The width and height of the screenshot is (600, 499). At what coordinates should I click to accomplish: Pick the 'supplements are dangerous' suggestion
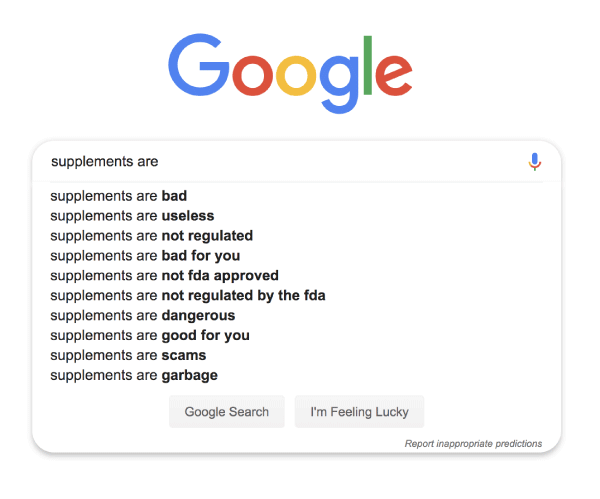coord(142,315)
